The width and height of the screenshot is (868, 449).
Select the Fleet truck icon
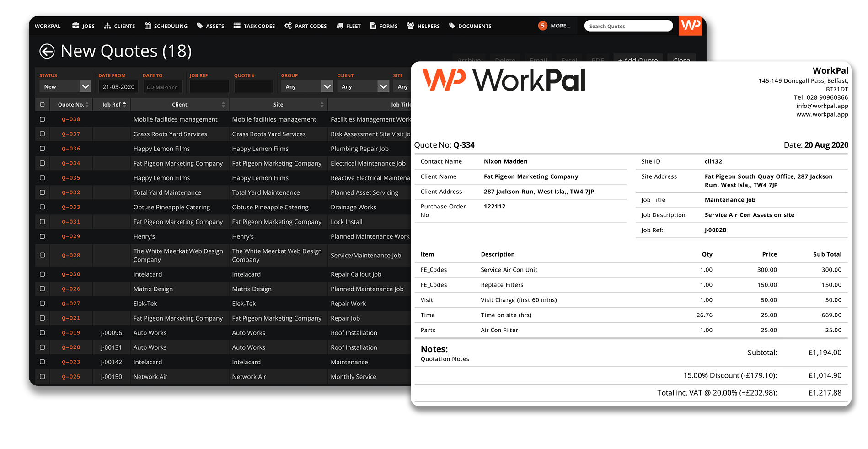point(339,26)
